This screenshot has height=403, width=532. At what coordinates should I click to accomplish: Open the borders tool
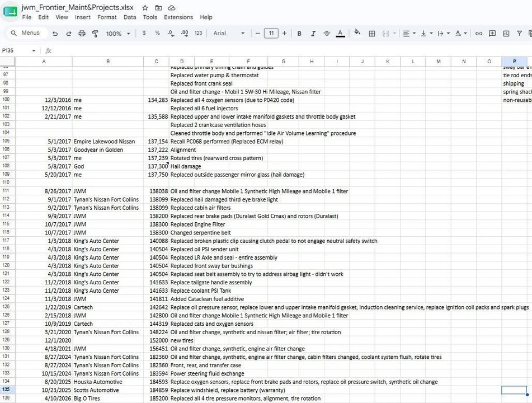point(372,33)
